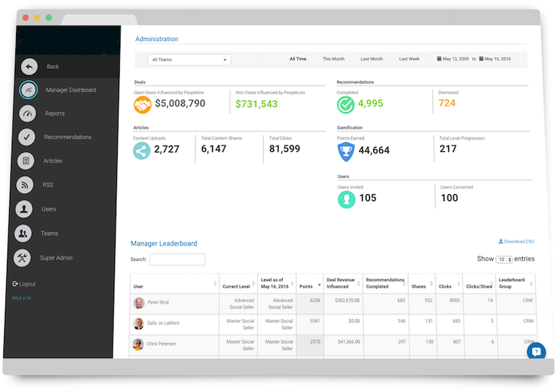Click the $731,543 won deals value
This screenshot has height=392, width=557.
(x=256, y=104)
